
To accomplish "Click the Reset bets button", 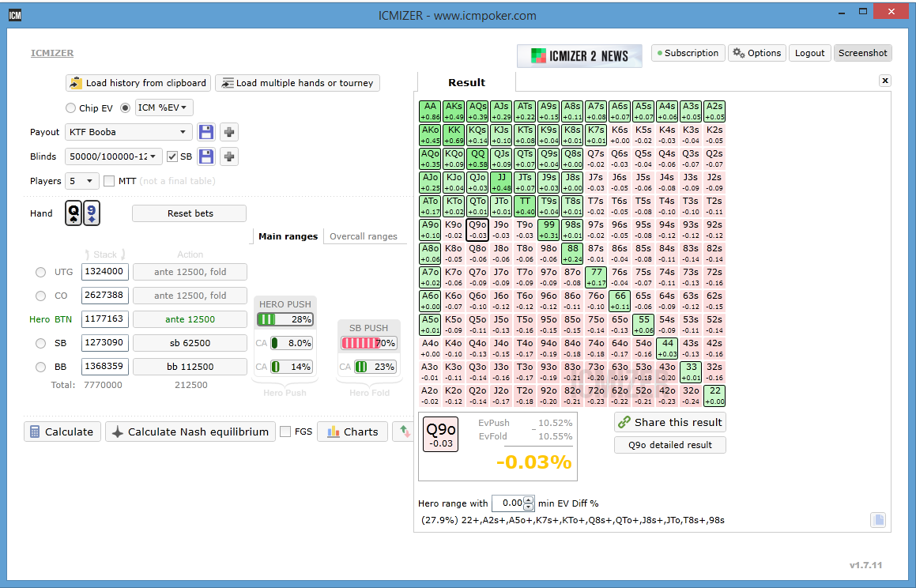I will pos(189,213).
